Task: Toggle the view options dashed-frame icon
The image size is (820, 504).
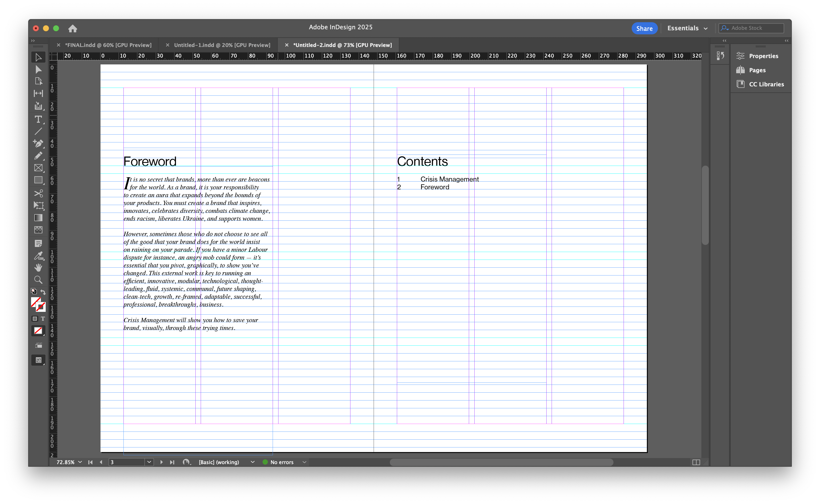Action: tap(38, 345)
